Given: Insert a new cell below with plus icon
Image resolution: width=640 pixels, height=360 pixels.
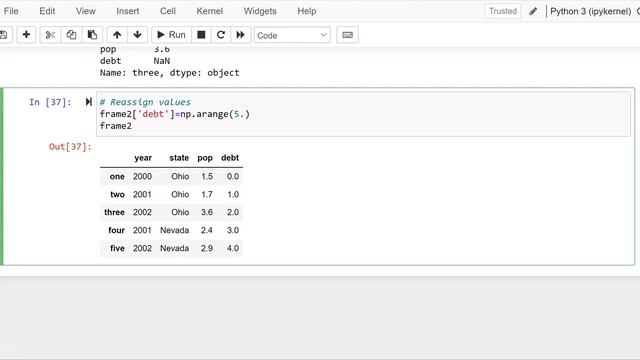Looking at the screenshot, I should (x=26, y=35).
